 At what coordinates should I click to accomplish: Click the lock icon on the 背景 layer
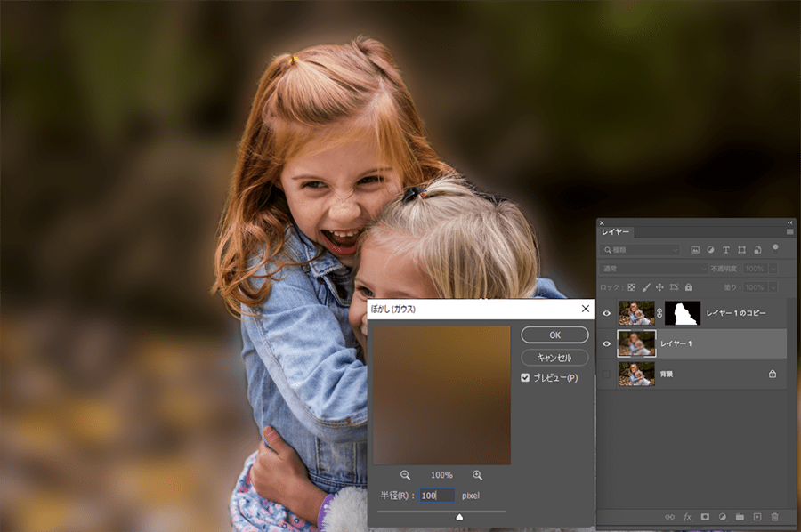click(x=773, y=374)
